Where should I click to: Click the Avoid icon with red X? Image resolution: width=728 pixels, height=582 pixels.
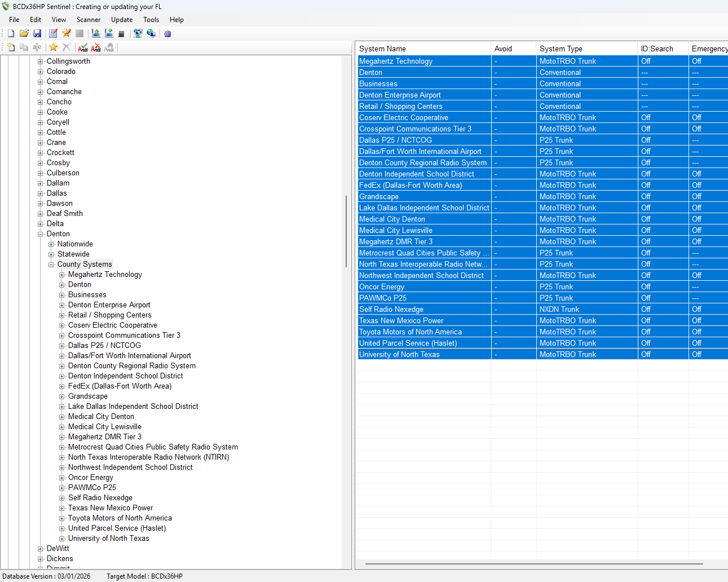pyautogui.click(x=96, y=47)
